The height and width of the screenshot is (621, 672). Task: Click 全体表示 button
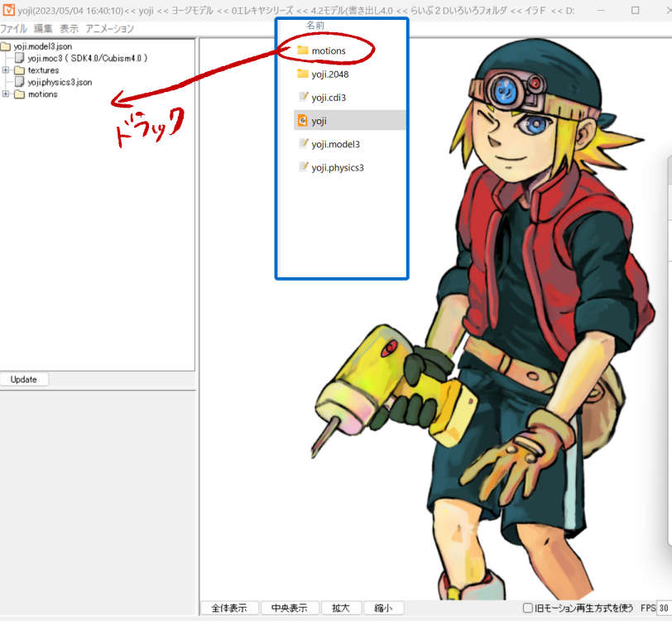[x=229, y=608]
